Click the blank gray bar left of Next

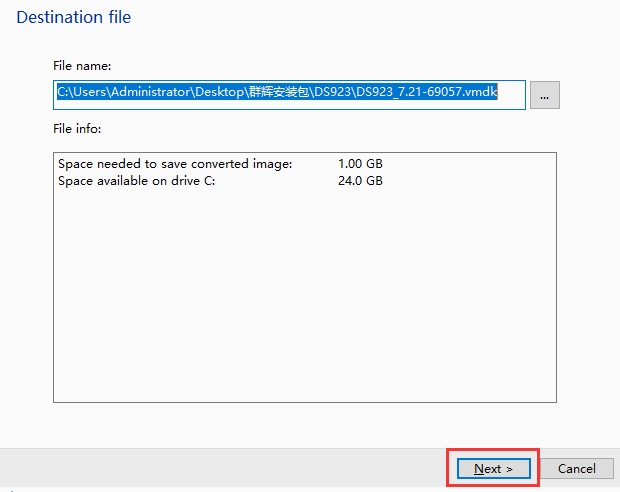[220, 468]
